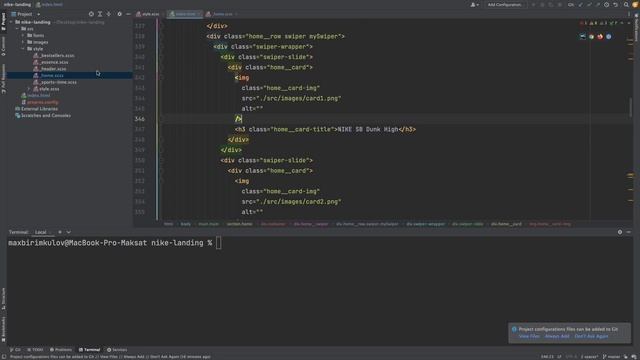640x360 pixels.
Task: Open the user account dropdown in toolbar
Action: point(474,5)
